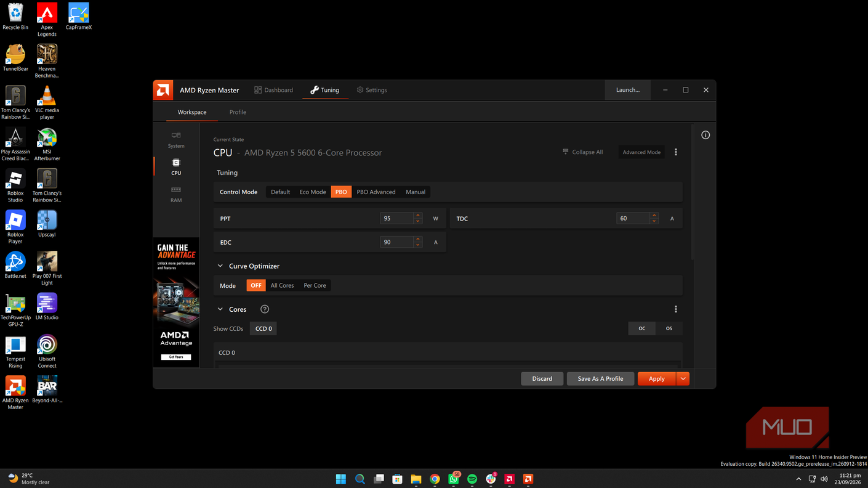Open the Apply button dropdown arrow

(x=683, y=379)
